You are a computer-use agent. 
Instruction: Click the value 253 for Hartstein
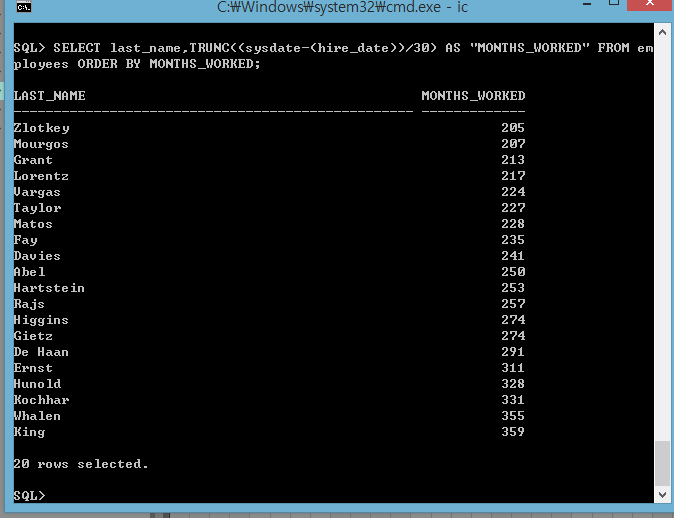pyautogui.click(x=513, y=288)
